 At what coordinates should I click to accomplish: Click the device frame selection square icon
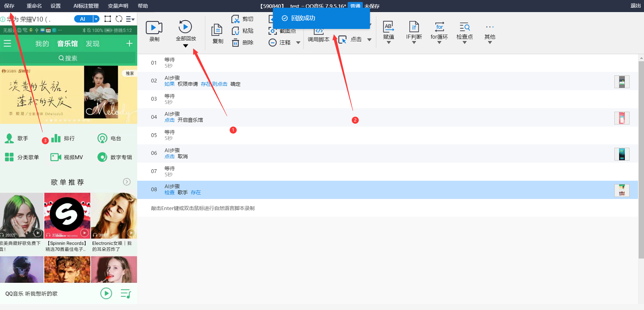click(108, 19)
